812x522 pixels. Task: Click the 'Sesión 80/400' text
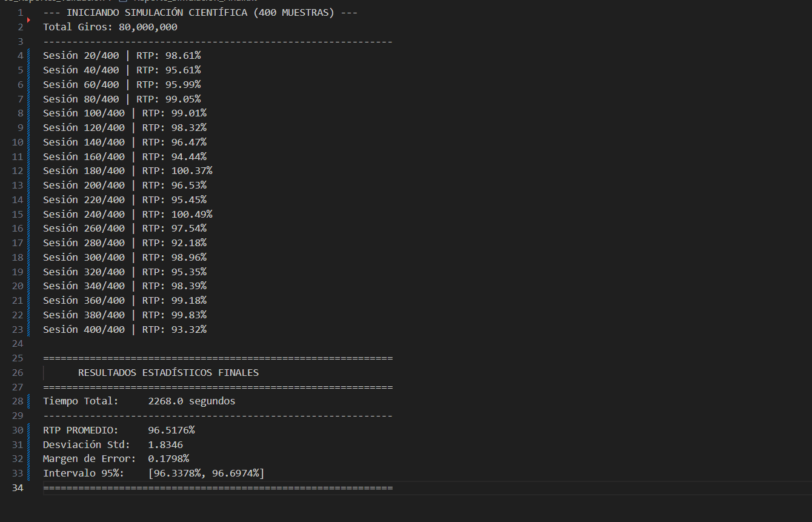(81, 99)
